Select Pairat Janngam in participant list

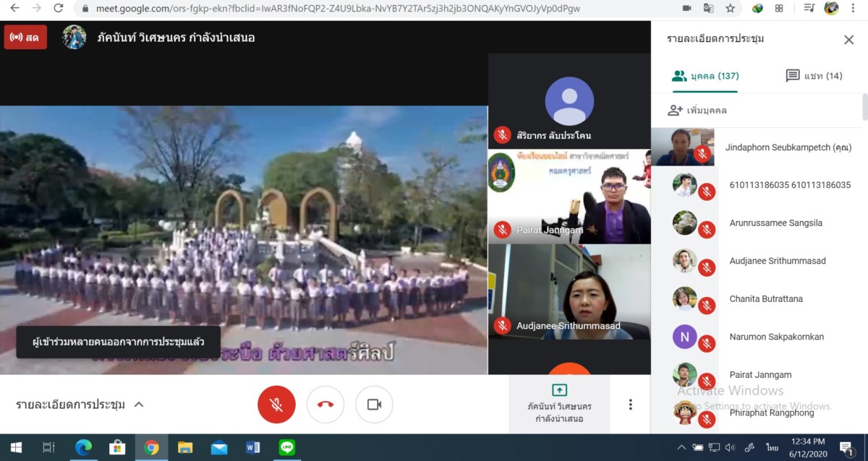click(755, 375)
